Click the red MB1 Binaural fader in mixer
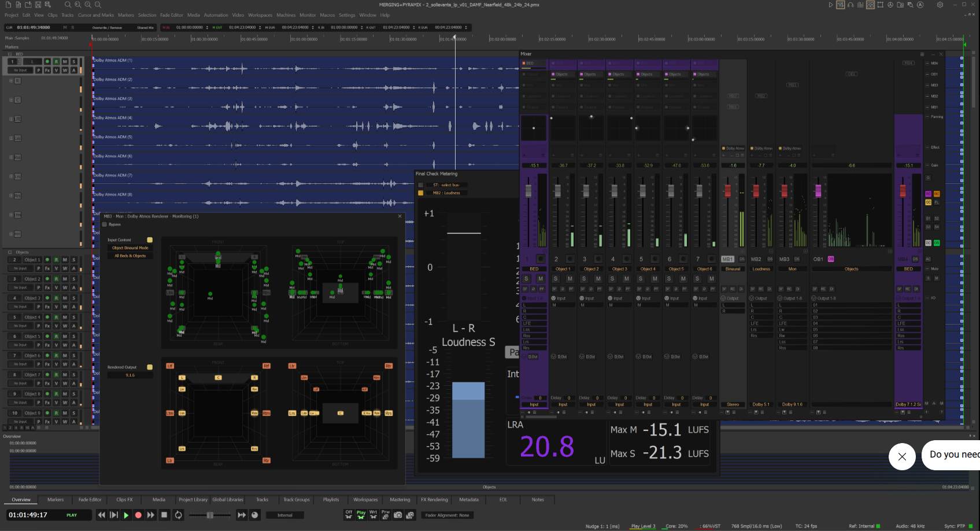 [727, 190]
